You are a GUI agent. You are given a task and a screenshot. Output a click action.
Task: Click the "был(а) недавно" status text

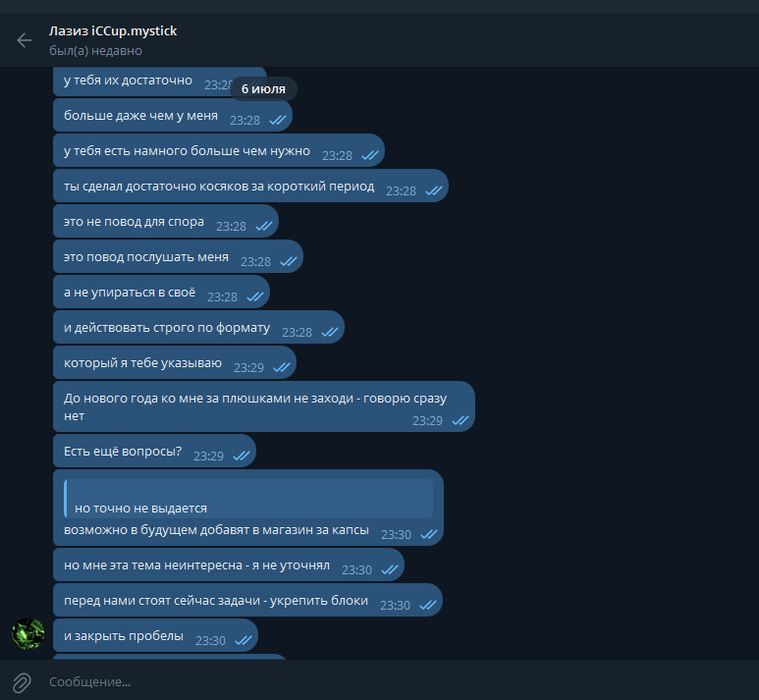[95, 51]
